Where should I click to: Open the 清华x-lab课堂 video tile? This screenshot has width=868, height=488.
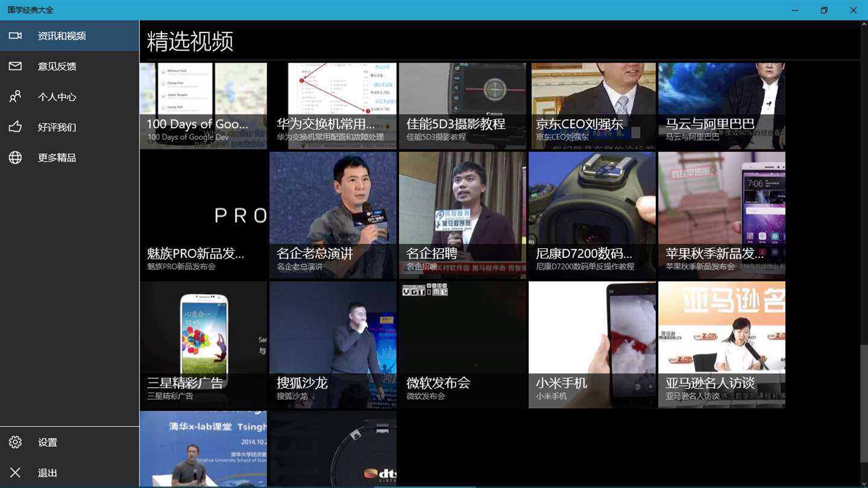click(x=203, y=449)
